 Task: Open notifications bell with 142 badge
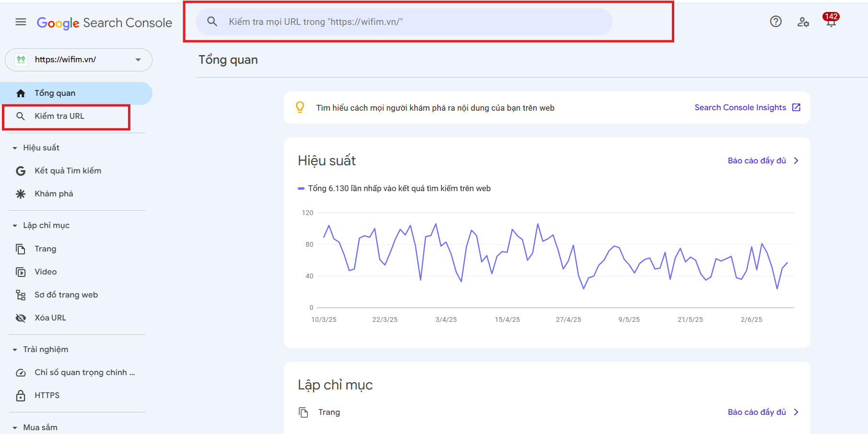(831, 22)
